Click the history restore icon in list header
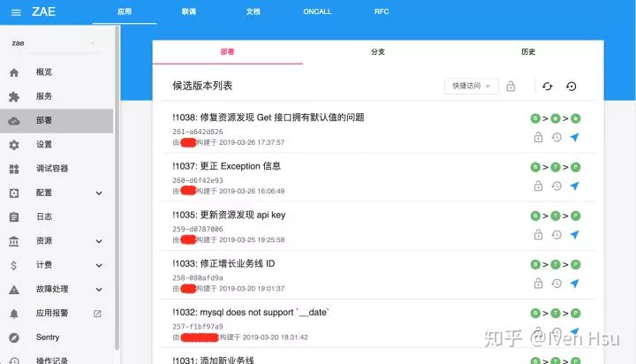Screen dimensions: 636x364 click(572, 86)
